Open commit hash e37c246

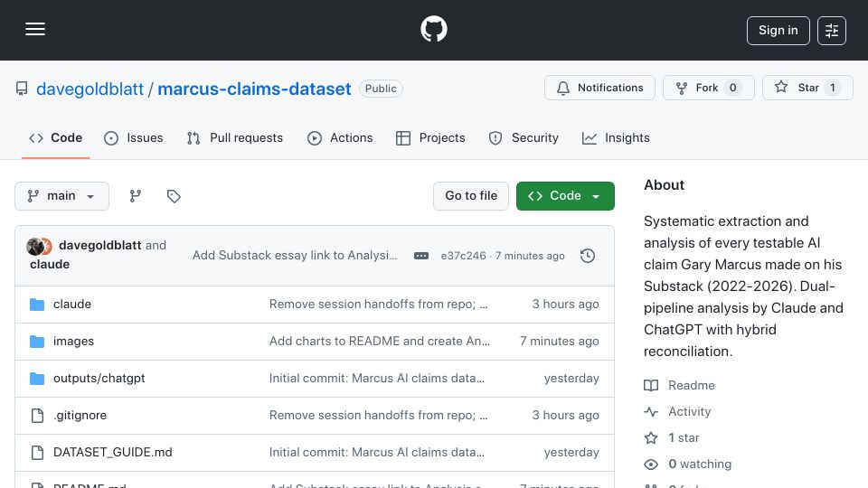coord(463,256)
